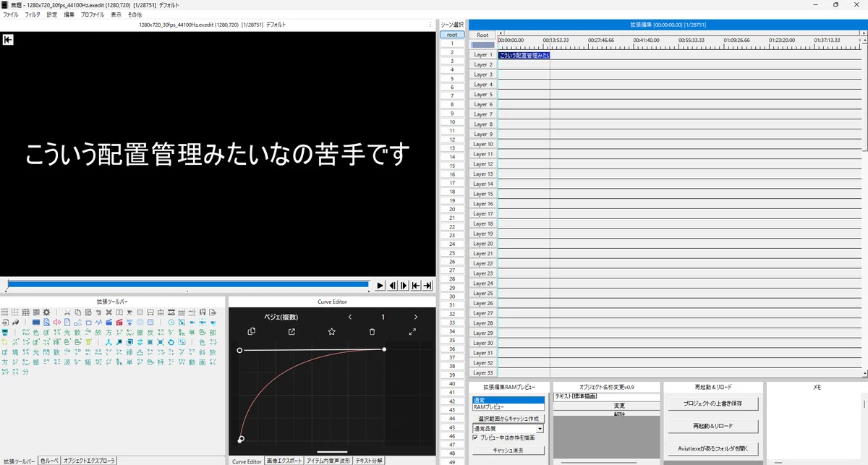Click the blue preview seek bar

188,285
